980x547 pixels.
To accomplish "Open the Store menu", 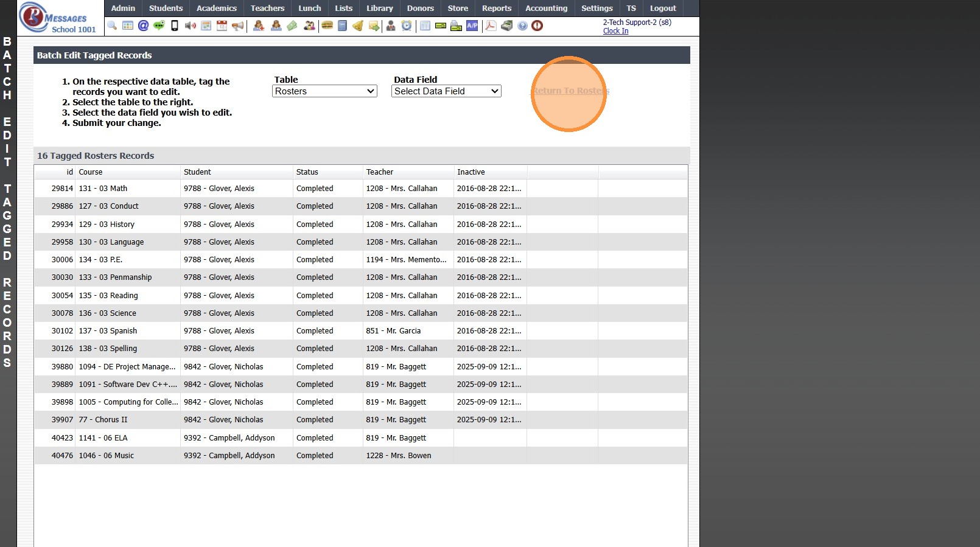I will pos(458,9).
